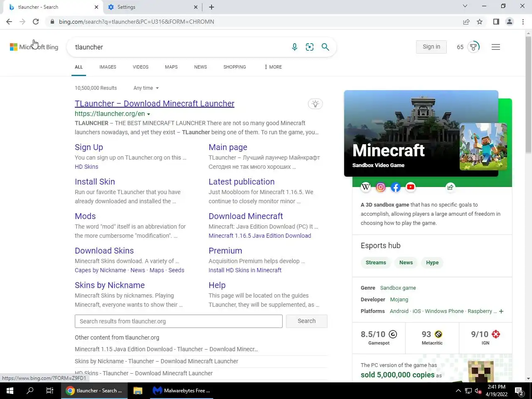This screenshot has width=532, height=399.
Task: Show hidden system tray icons
Action: pos(458,391)
